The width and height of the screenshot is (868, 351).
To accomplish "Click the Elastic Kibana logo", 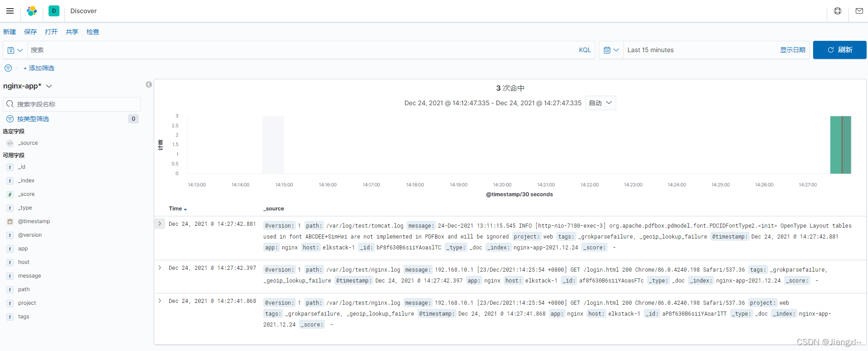I will pos(32,11).
